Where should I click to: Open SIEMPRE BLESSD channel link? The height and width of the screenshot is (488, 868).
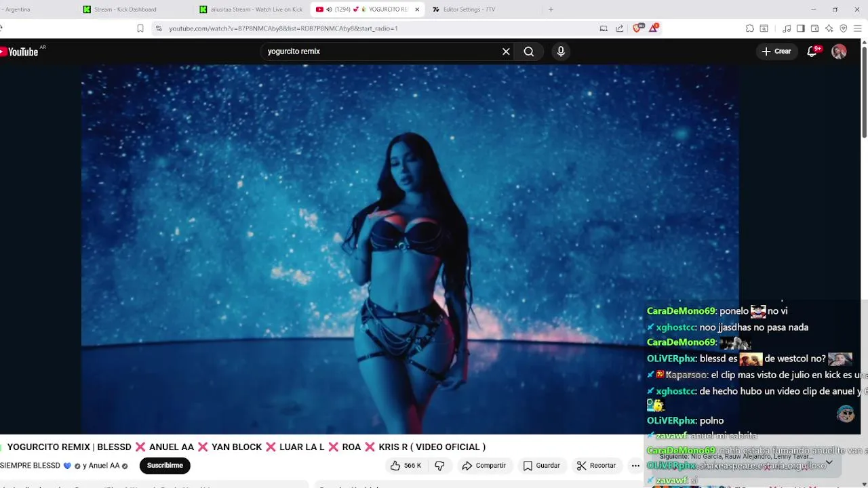click(x=31, y=466)
